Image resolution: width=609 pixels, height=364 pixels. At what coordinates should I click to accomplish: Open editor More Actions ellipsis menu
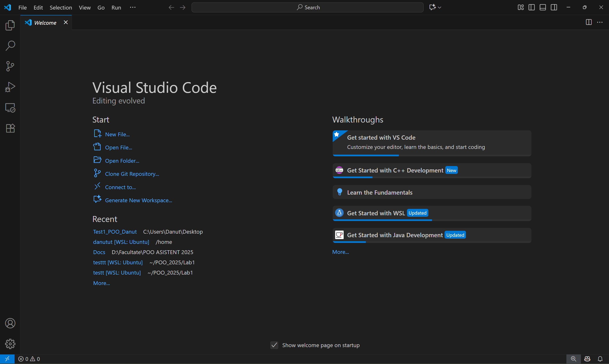[600, 22]
